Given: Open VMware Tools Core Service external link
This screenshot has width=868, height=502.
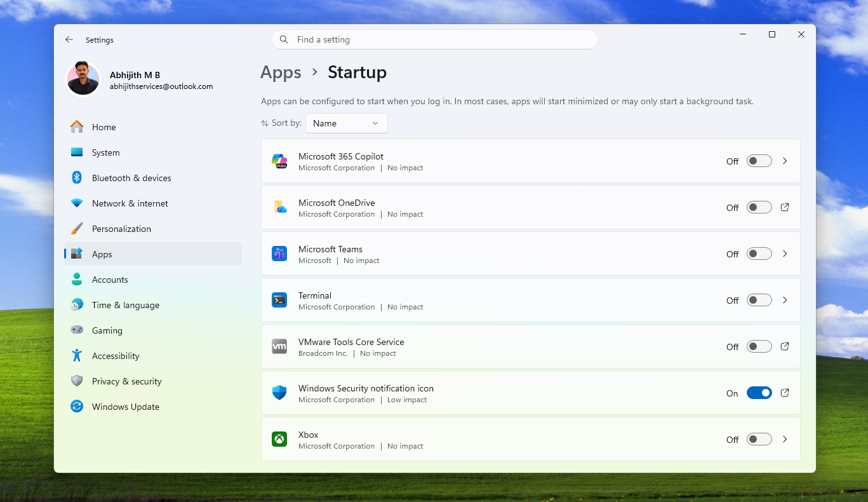Looking at the screenshot, I should [x=785, y=346].
